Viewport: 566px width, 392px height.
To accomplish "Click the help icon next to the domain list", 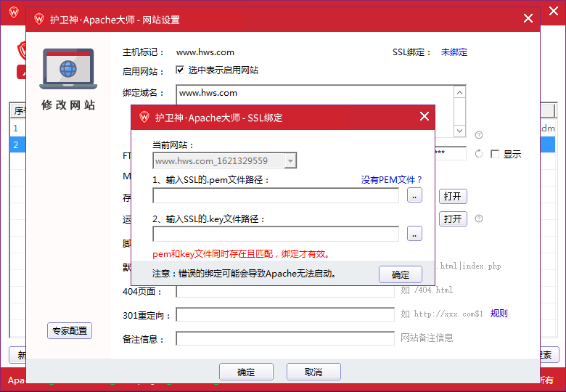I will coord(479,135).
